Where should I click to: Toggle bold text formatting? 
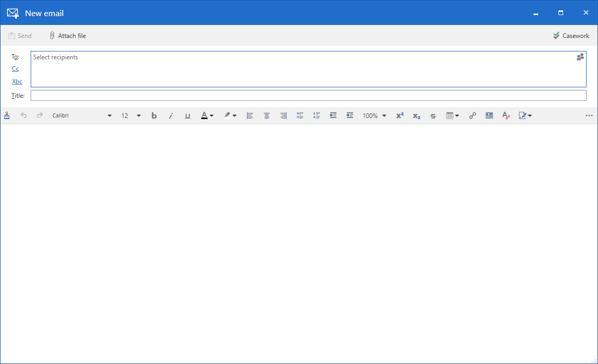tap(154, 115)
